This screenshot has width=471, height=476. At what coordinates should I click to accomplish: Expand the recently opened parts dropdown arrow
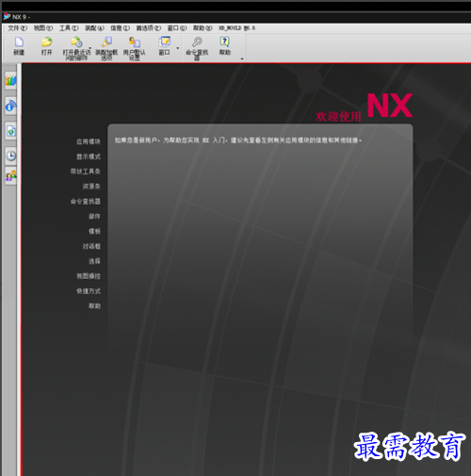[90, 48]
